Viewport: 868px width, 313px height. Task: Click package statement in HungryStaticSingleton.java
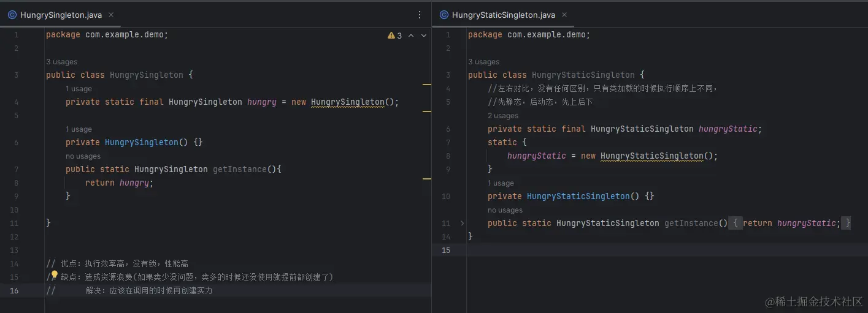529,35
